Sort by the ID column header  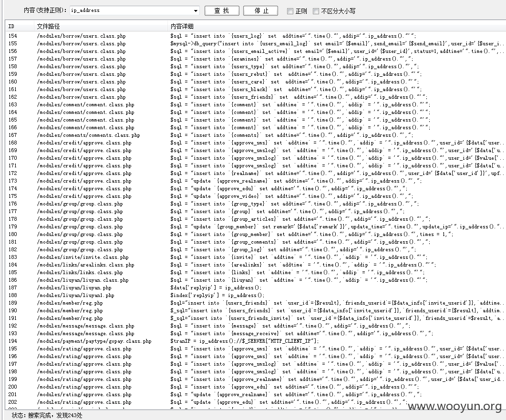20,26
